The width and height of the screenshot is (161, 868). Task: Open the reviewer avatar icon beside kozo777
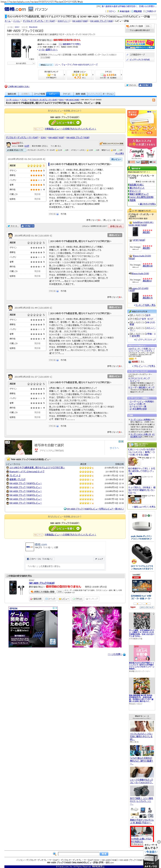[x=9, y=145]
